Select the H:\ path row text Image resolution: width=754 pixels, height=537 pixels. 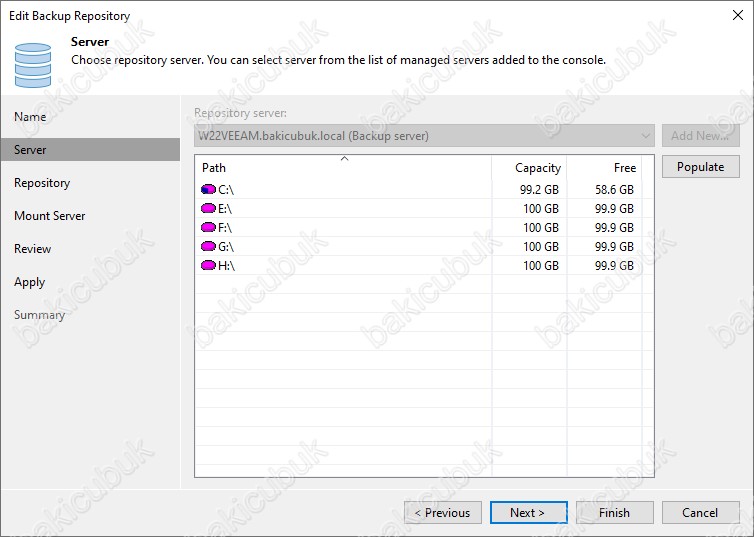226,265
